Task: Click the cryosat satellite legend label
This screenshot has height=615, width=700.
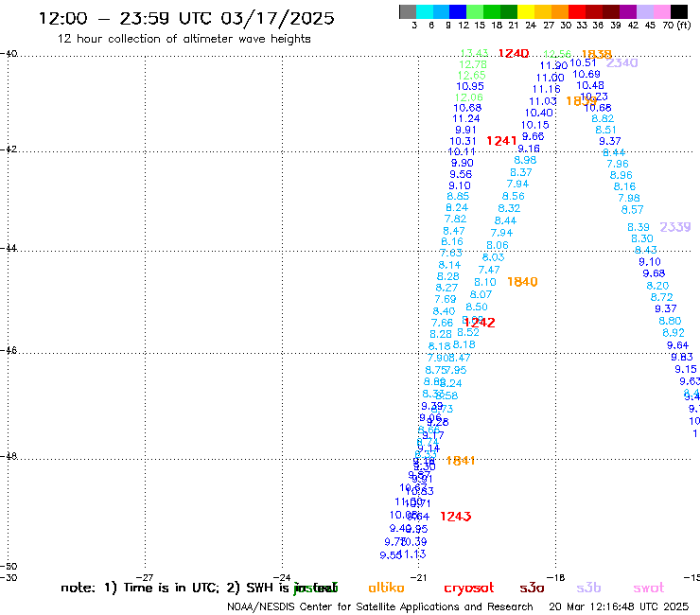Action: point(469,589)
